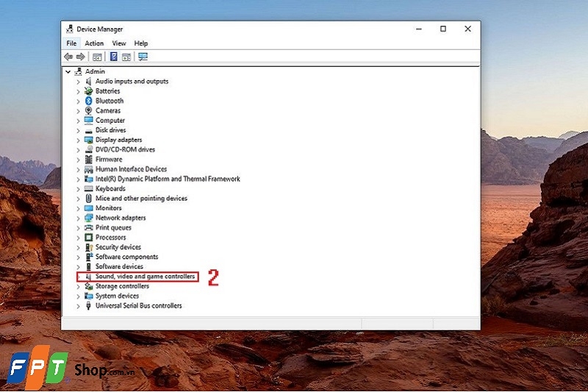Select the System devices label
588x392 pixels.
pos(117,296)
